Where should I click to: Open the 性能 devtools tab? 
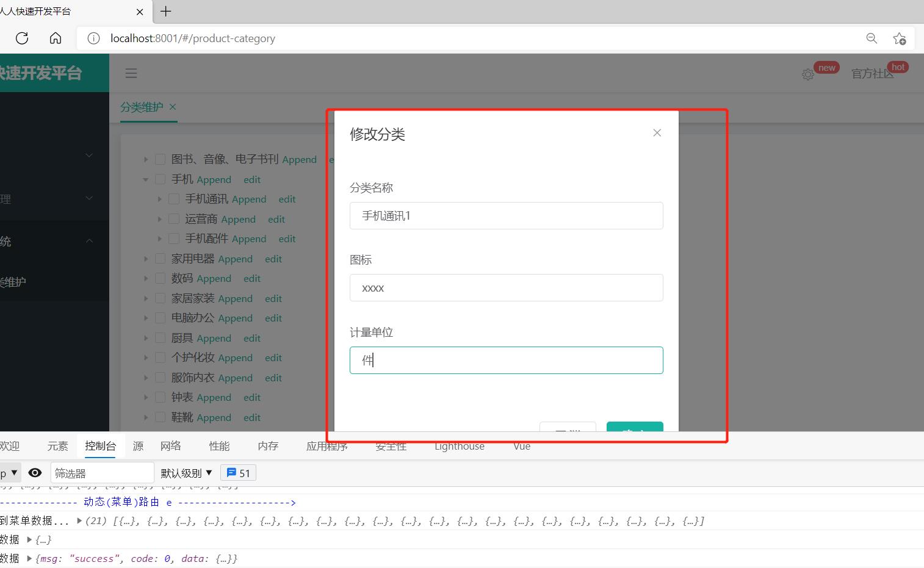click(x=220, y=446)
